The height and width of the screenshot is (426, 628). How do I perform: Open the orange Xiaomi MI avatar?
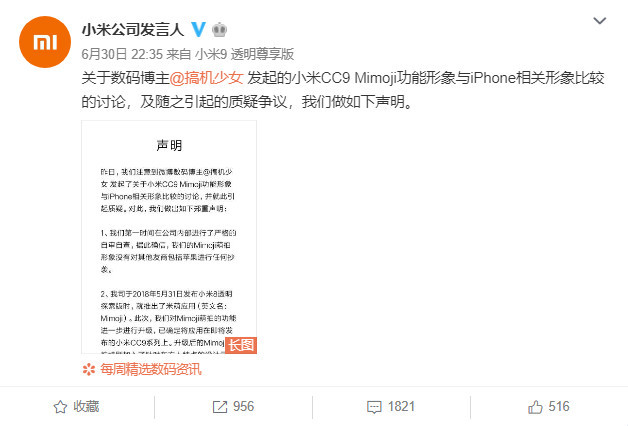point(45,42)
